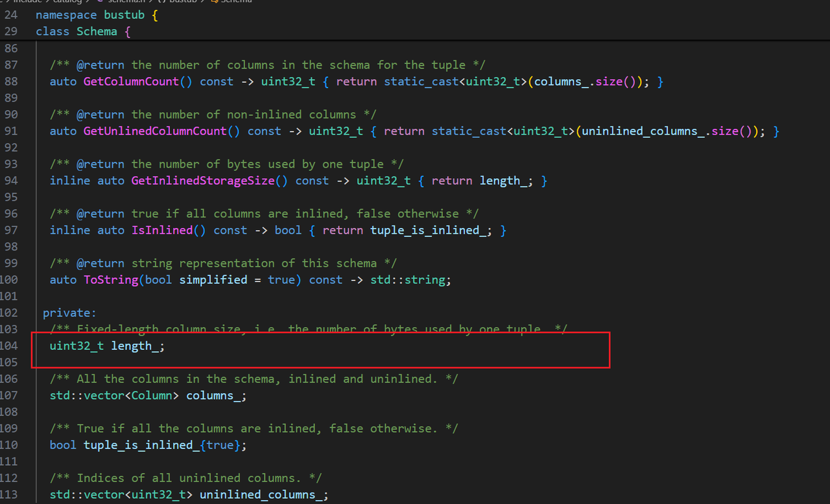Click the ToString function name

click(x=111, y=280)
